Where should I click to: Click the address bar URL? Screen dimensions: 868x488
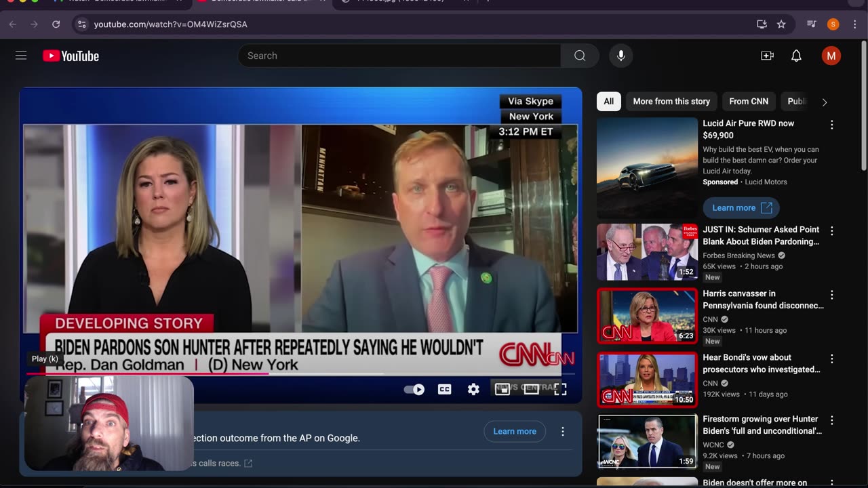click(170, 24)
